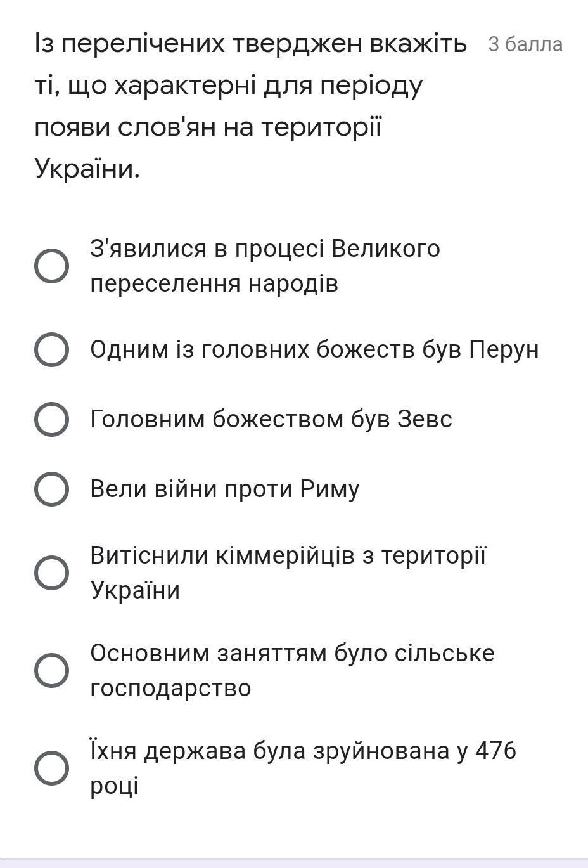The width and height of the screenshot is (588, 868).
Task: Click the word 'році' in the last option
Action: 114,786
